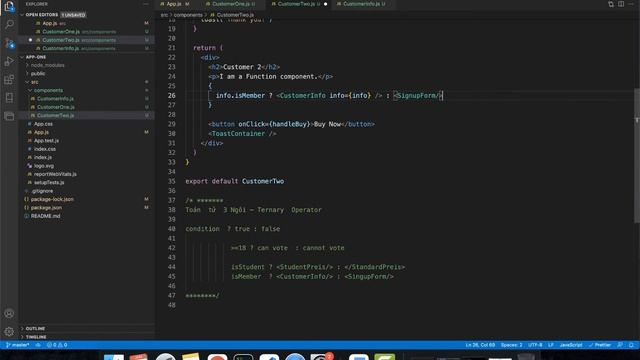
Task: Open setupTests.js in file tree
Action: pyautogui.click(x=49, y=182)
